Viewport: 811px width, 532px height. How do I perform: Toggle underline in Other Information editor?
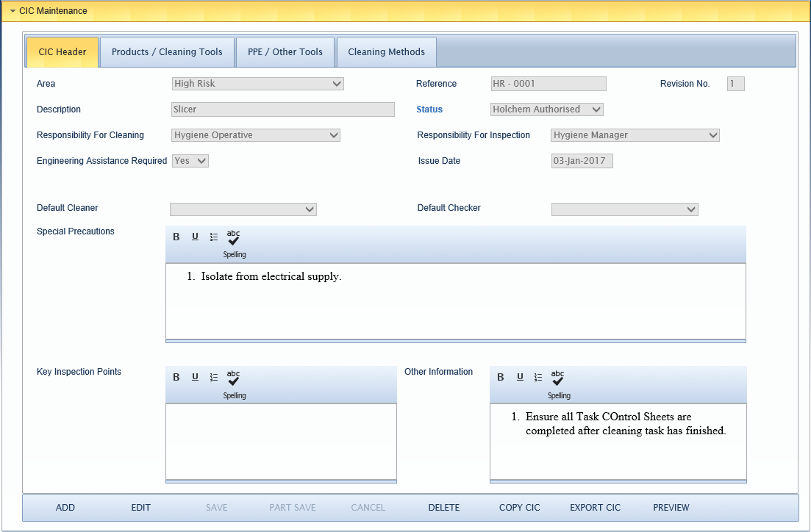coord(520,377)
